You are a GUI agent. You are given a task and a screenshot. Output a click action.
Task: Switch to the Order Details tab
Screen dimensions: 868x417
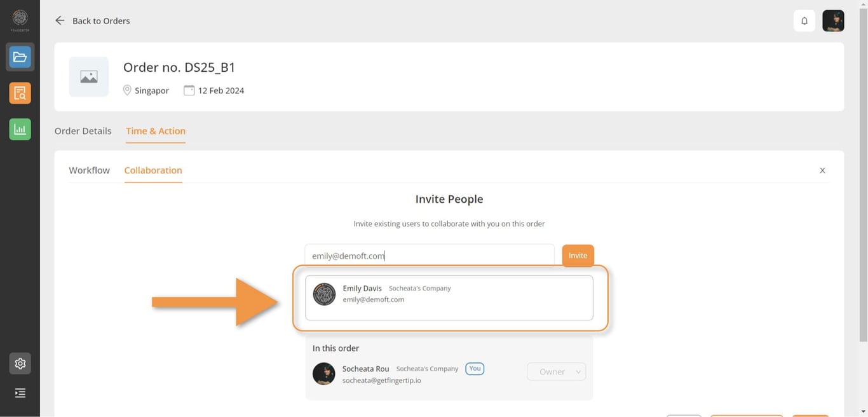pos(83,131)
